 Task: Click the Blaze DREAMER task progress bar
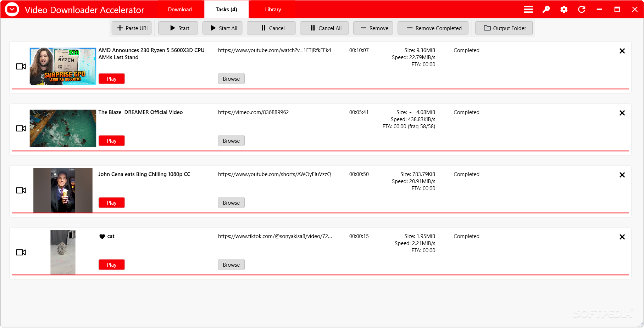(x=320, y=151)
